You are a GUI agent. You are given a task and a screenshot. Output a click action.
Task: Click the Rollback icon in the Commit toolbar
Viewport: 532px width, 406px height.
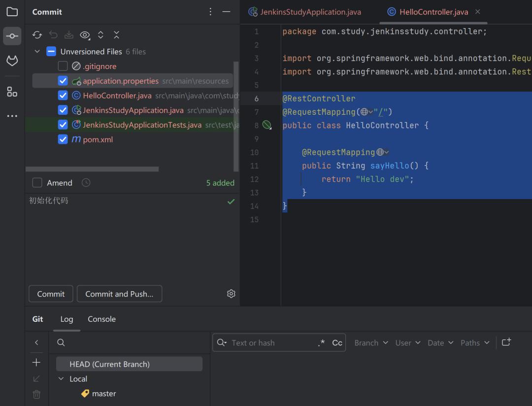point(53,34)
